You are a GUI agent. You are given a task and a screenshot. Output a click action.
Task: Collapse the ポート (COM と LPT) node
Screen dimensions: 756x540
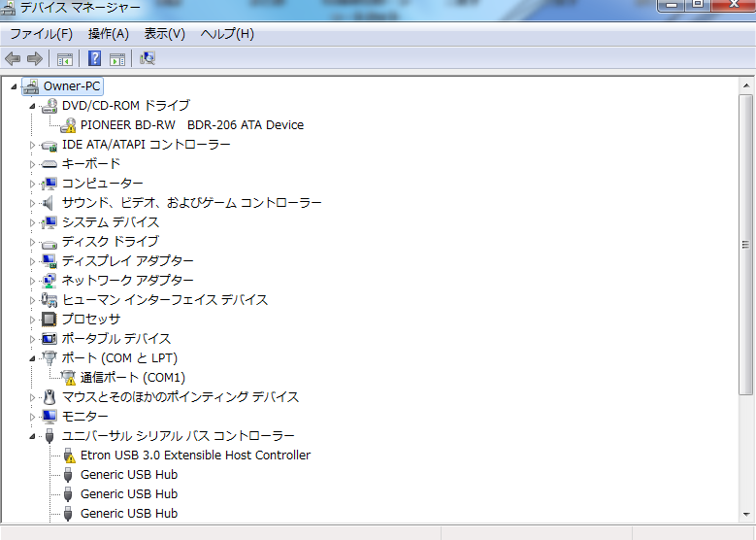(32, 358)
